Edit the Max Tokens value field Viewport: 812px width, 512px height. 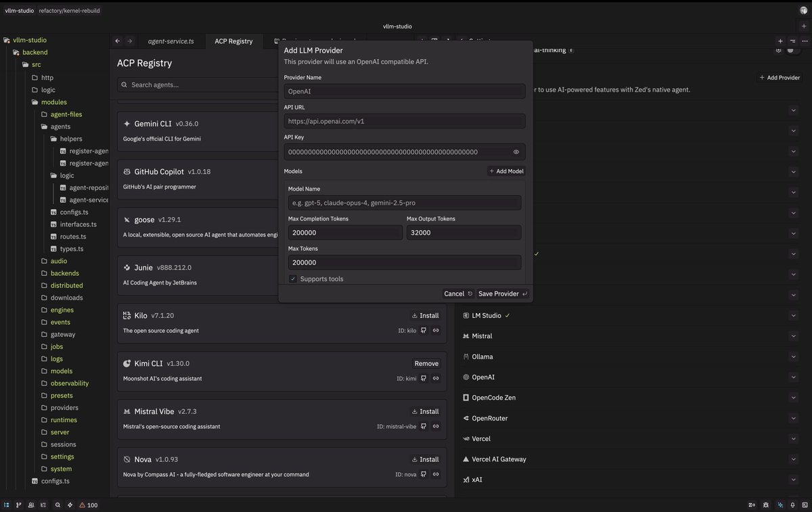[405, 262]
